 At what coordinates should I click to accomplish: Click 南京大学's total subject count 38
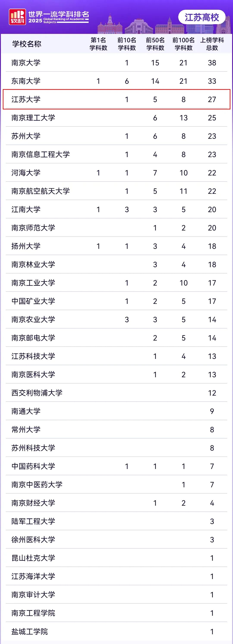[x=212, y=63]
